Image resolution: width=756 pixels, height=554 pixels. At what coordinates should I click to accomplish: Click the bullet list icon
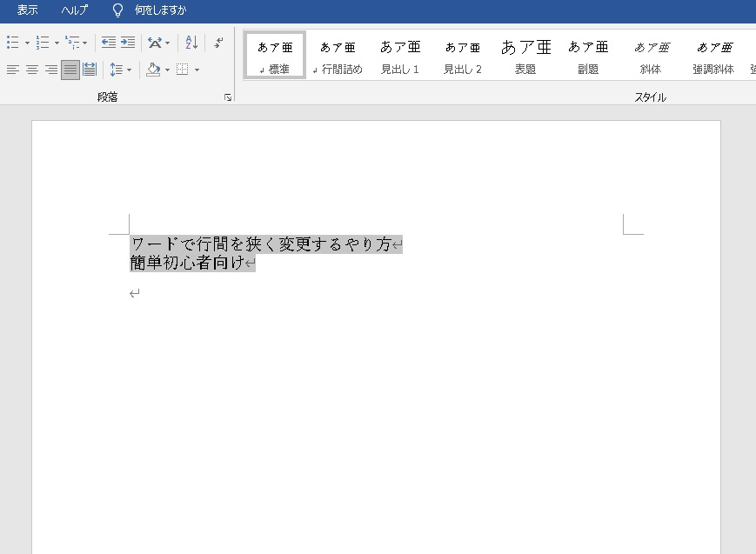pyautogui.click(x=13, y=43)
